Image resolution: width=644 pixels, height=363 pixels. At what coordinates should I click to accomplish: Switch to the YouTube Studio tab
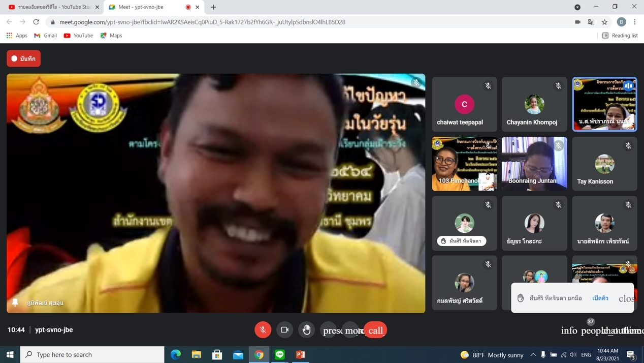(x=51, y=7)
